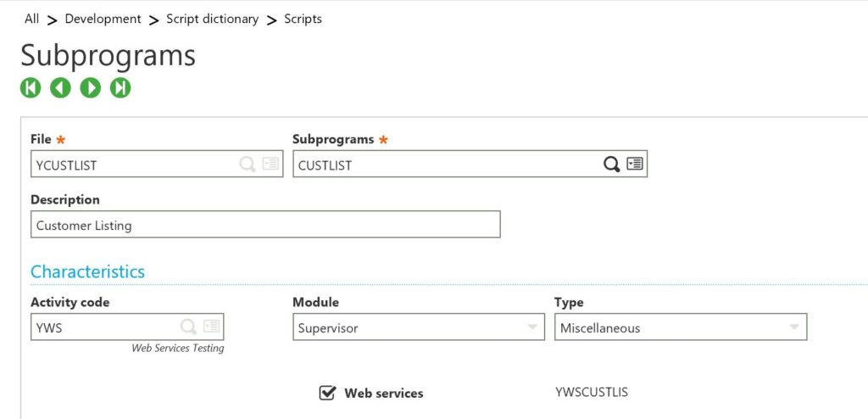
Task: Go to the next record
Action: pos(91,87)
